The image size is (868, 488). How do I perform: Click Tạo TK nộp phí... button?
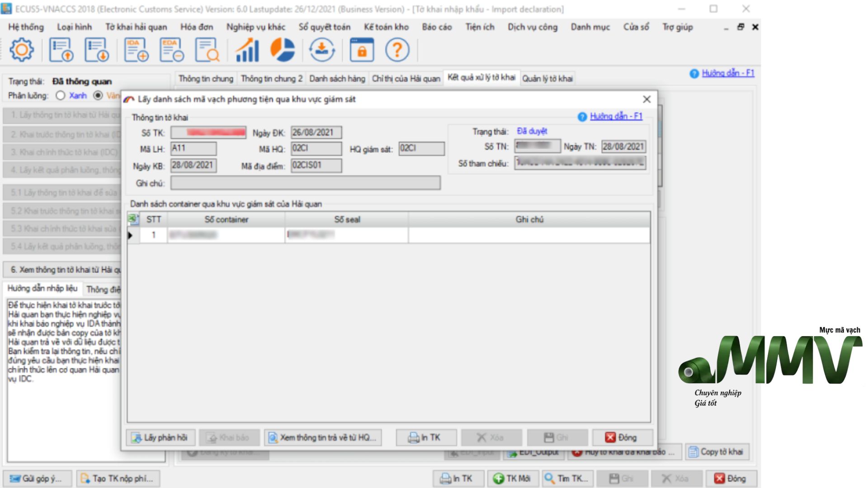click(x=118, y=479)
